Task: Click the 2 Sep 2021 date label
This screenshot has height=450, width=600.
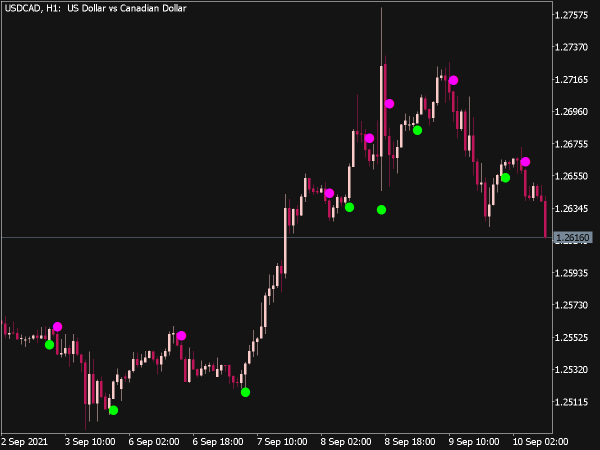Action: [24, 442]
